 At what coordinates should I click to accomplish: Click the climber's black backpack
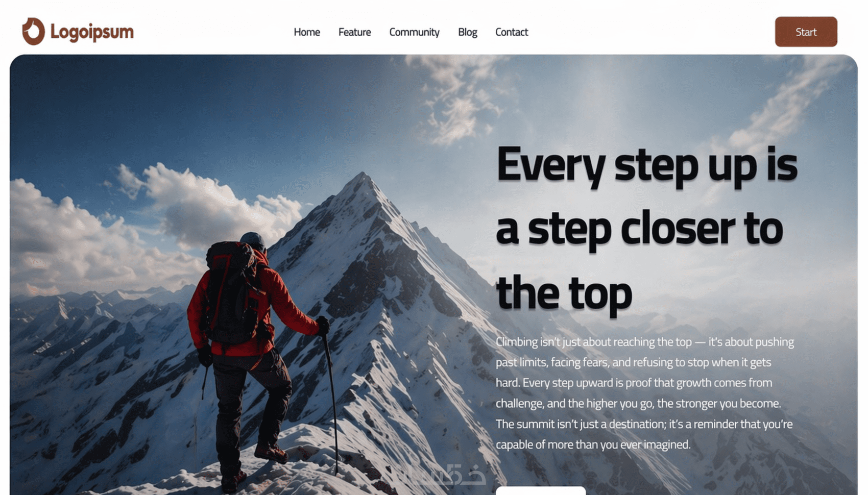point(232,293)
